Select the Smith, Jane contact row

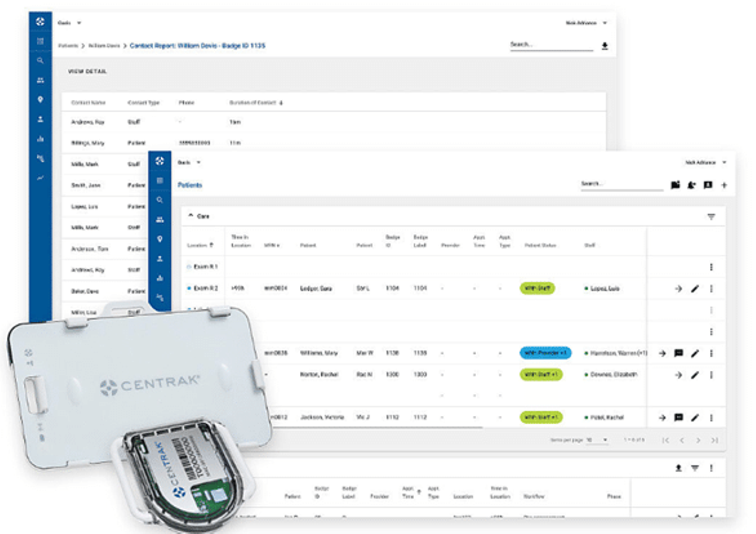tap(105, 185)
